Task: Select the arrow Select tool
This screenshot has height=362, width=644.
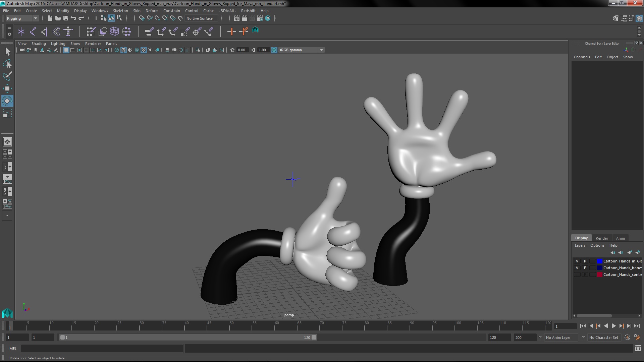Action: [x=7, y=51]
